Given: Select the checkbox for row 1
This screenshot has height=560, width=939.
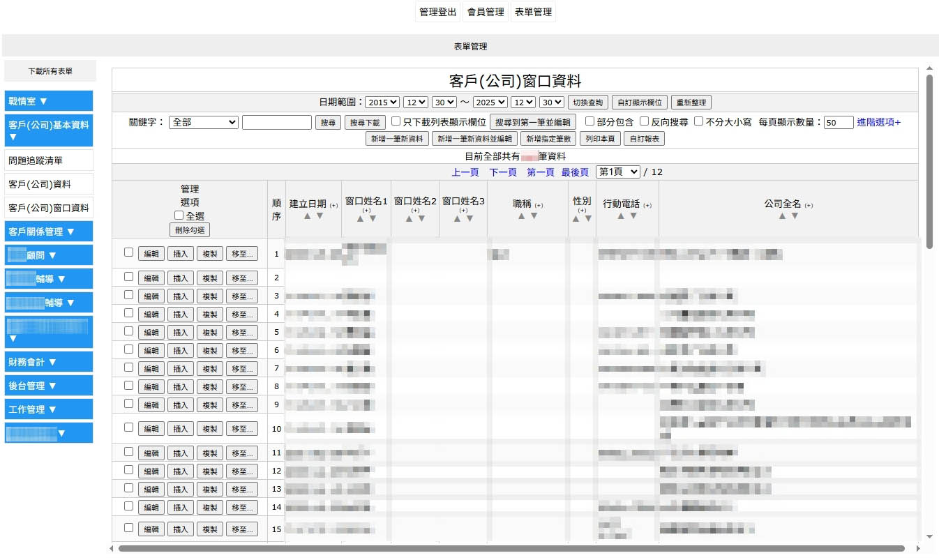Looking at the screenshot, I should click(x=128, y=252).
